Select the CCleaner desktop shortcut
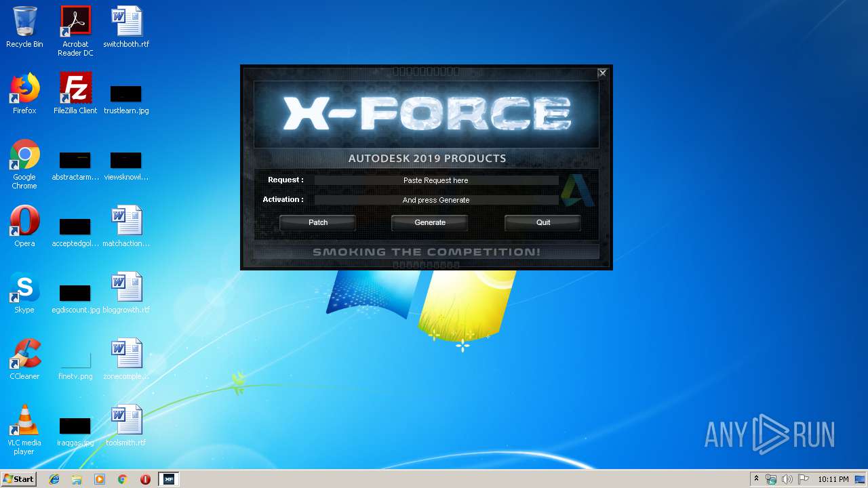 point(24,359)
